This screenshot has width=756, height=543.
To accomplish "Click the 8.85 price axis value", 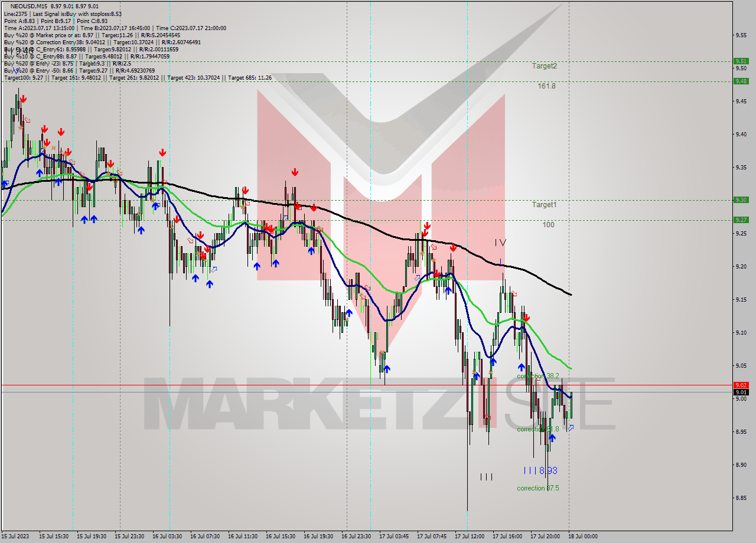I will [x=741, y=498].
